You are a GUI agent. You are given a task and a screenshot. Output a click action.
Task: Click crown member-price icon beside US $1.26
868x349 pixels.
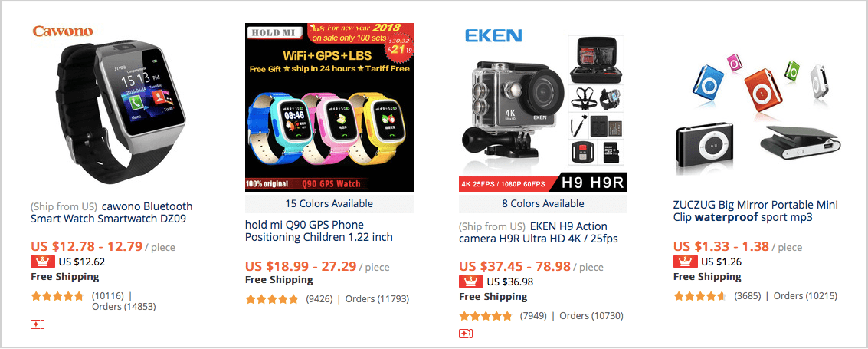686,262
